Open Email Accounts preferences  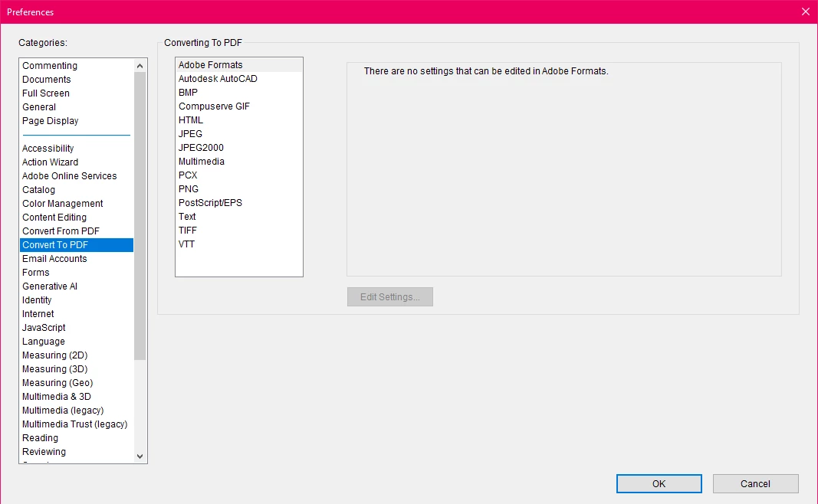tap(77, 259)
